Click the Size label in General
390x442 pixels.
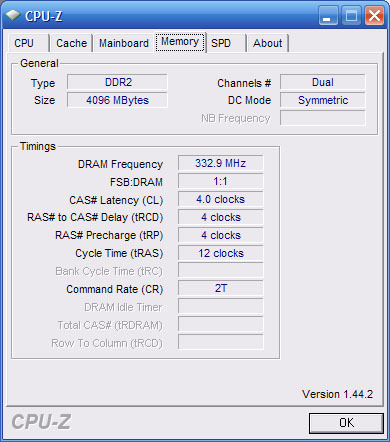click(44, 100)
